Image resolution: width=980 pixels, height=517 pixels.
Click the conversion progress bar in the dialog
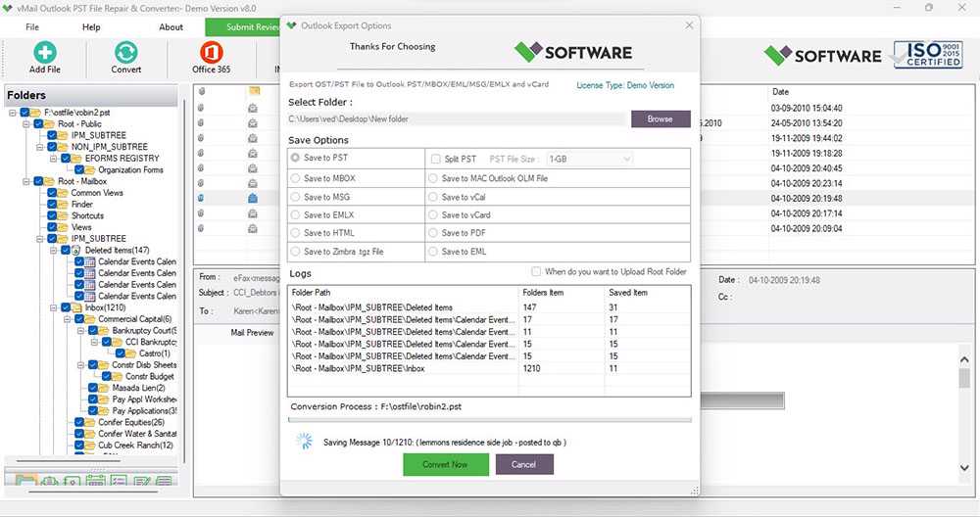tap(491, 420)
